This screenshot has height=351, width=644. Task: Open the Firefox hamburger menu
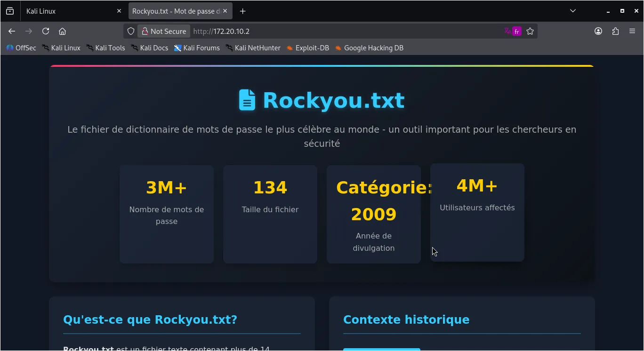point(632,31)
